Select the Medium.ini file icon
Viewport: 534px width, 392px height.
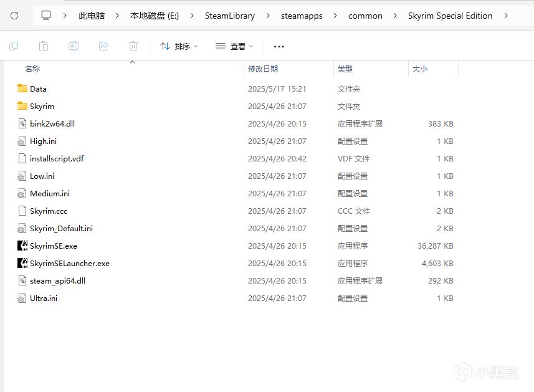(22, 193)
